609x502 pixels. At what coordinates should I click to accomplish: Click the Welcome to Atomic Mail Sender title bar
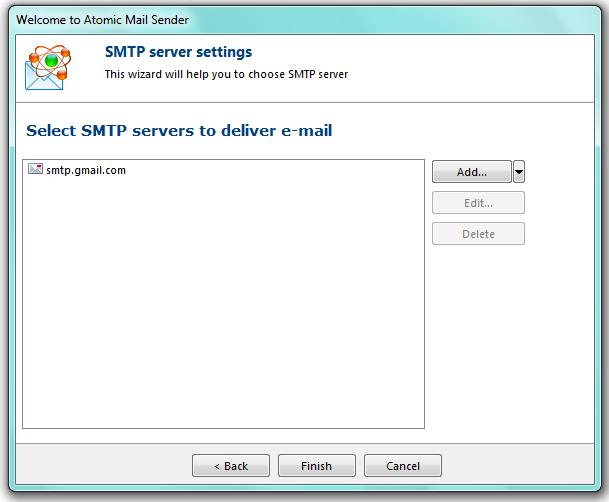pyautogui.click(x=102, y=20)
